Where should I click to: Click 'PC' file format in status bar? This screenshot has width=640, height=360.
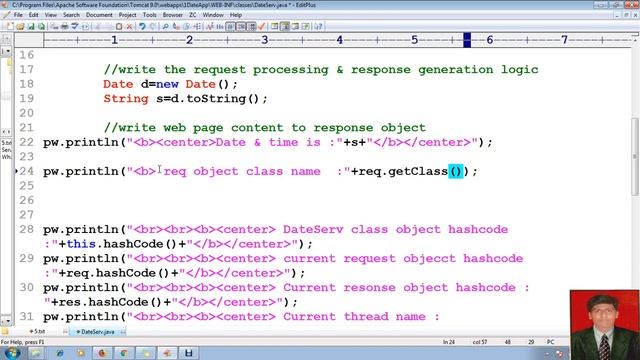[550, 342]
